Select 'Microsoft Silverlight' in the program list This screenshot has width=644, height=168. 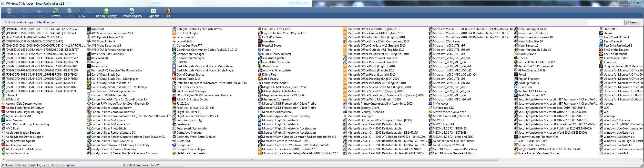[x=358, y=116]
